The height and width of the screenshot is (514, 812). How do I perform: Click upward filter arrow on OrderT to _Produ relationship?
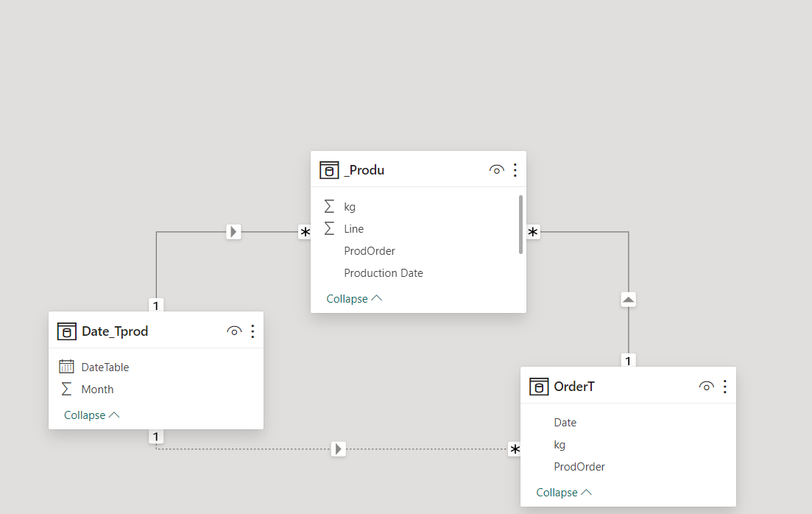628,300
